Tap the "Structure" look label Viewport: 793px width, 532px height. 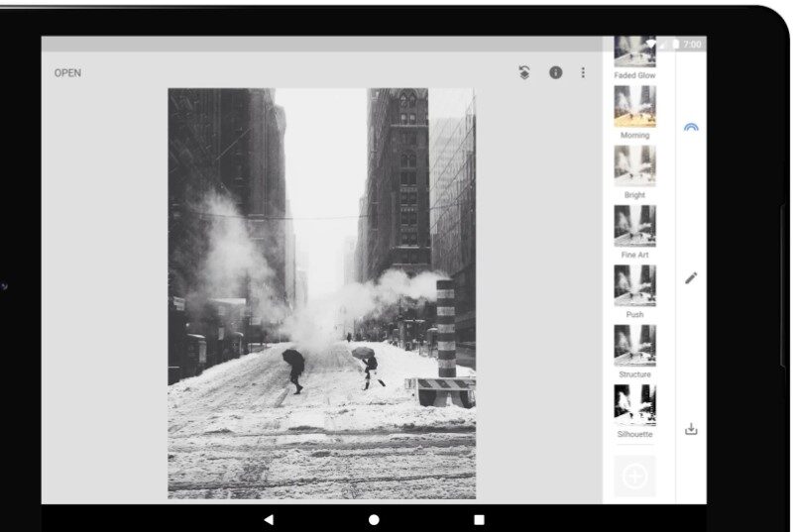pos(634,374)
